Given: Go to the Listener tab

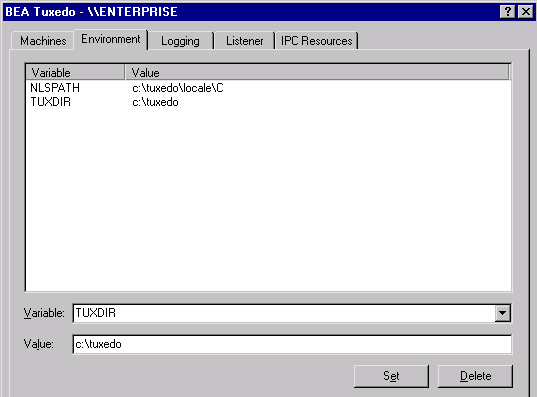Looking at the screenshot, I should (244, 41).
